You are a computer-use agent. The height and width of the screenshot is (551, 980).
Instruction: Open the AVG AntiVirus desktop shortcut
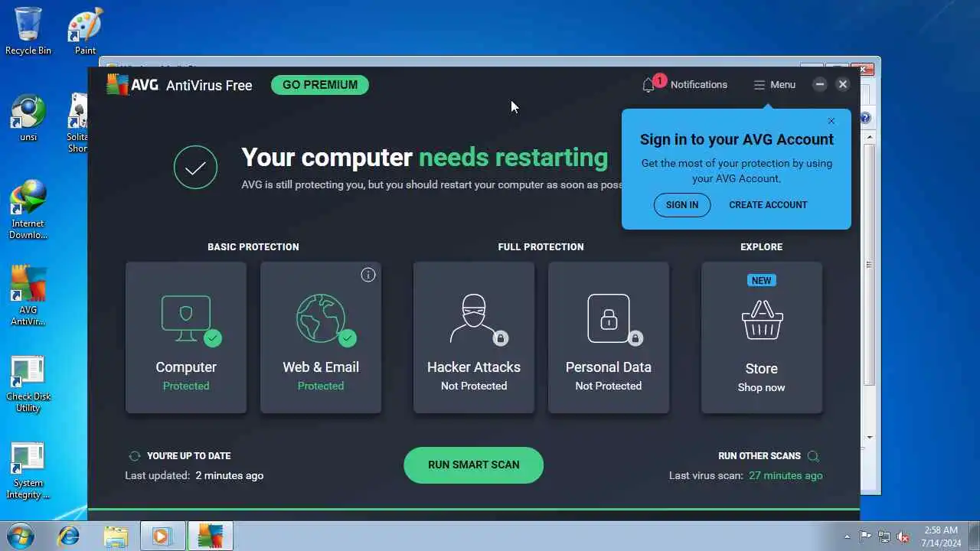(x=28, y=295)
